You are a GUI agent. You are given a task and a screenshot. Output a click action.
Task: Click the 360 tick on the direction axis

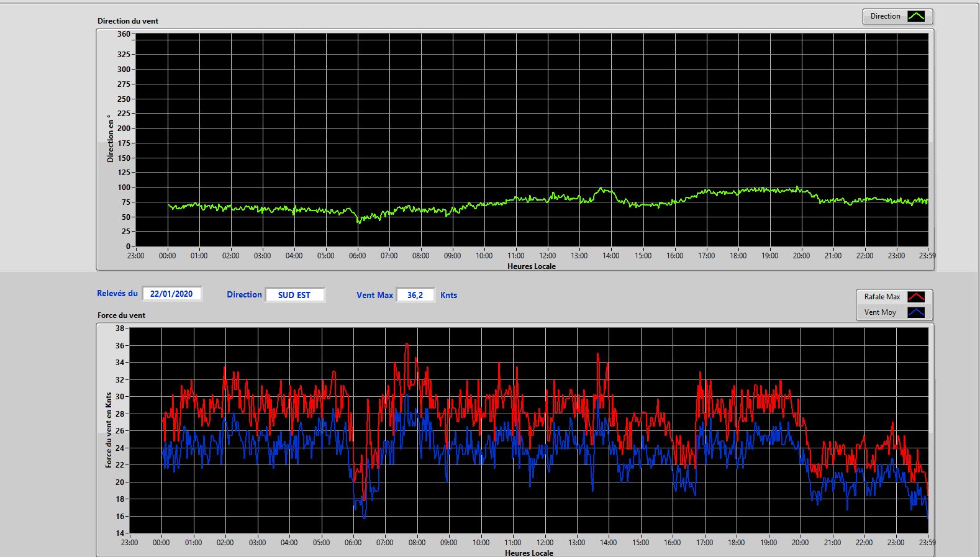[124, 34]
